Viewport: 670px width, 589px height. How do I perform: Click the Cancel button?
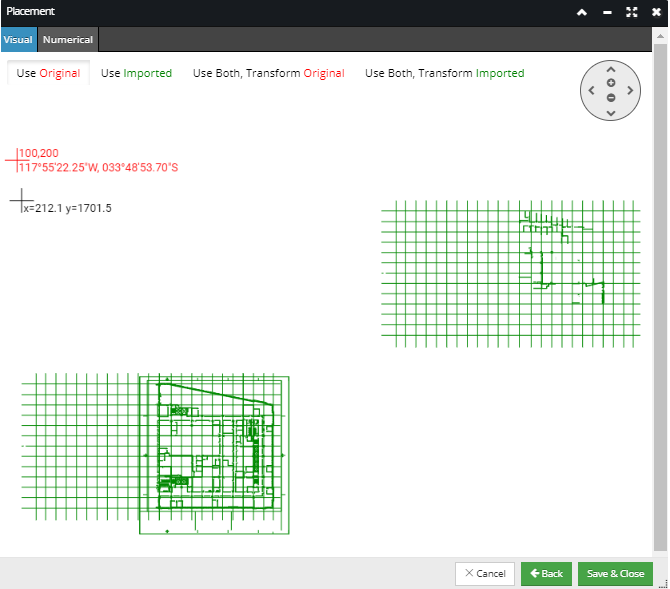[x=485, y=574]
